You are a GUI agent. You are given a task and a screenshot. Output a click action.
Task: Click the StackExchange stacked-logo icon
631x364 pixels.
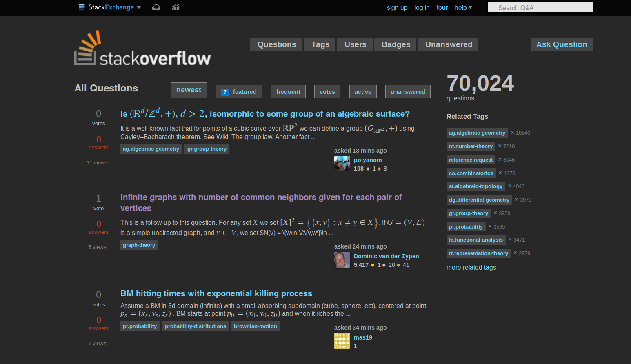point(81,7)
